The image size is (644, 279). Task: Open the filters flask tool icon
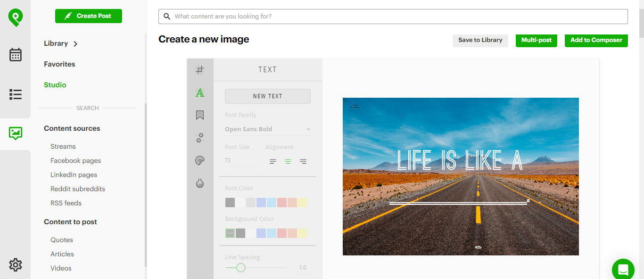point(200,183)
